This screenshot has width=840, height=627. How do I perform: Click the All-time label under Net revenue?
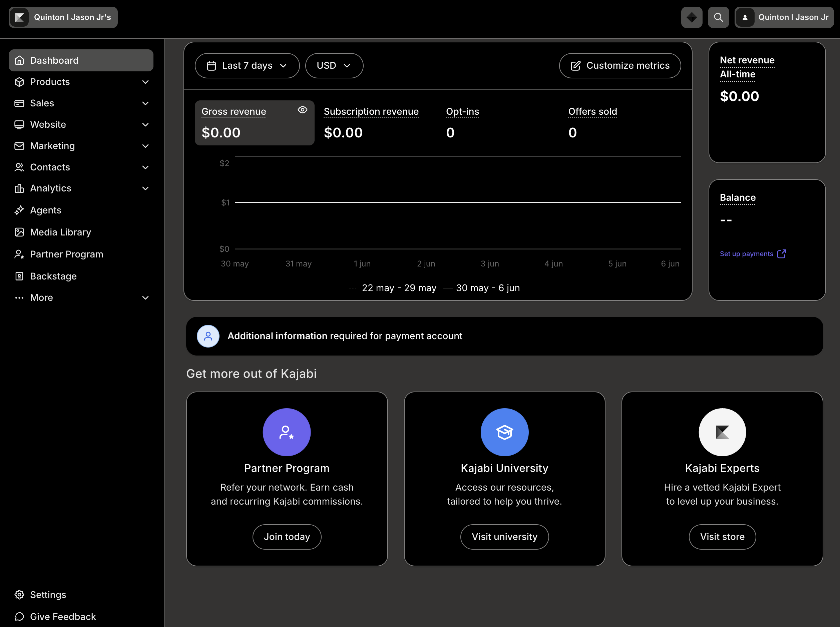click(x=738, y=74)
